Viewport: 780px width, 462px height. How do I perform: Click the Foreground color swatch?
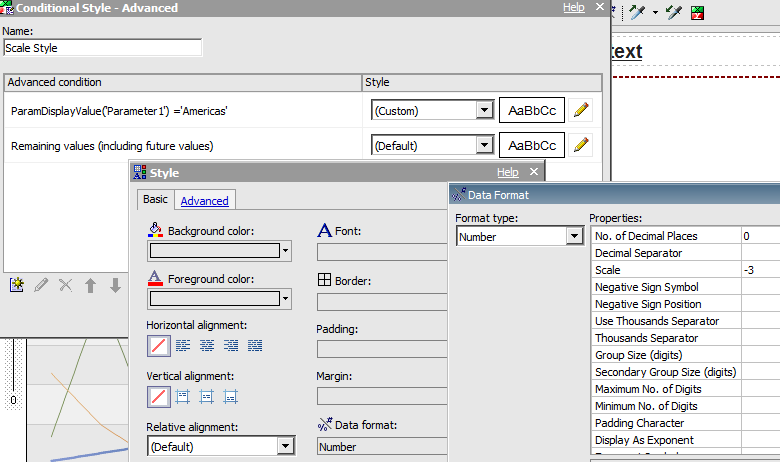click(215, 299)
